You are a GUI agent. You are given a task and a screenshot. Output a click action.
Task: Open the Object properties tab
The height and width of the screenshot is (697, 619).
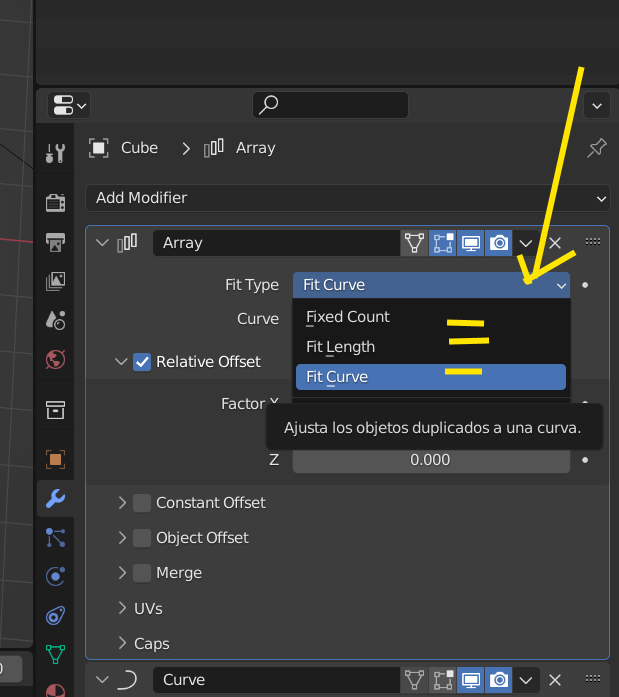(x=56, y=459)
